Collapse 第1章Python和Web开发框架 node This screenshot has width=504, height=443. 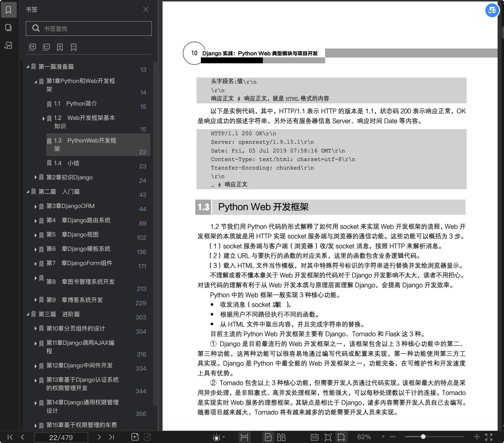tap(36, 81)
